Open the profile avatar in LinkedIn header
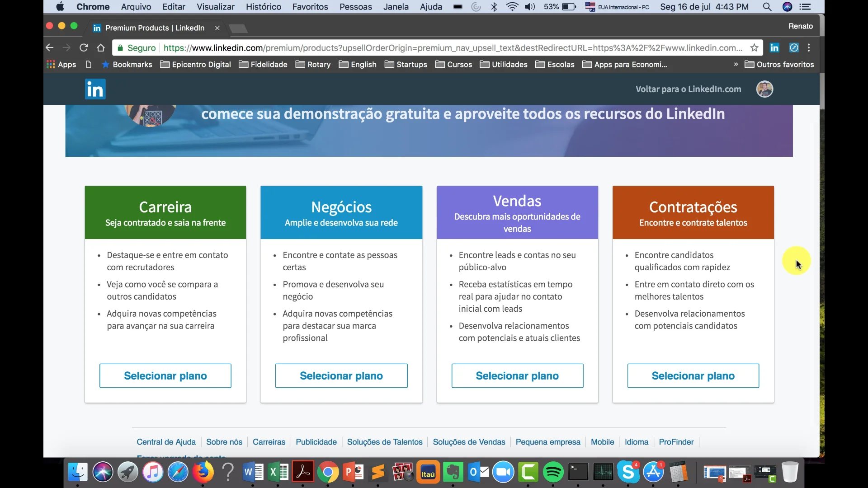This screenshot has width=868, height=488. 764,89
